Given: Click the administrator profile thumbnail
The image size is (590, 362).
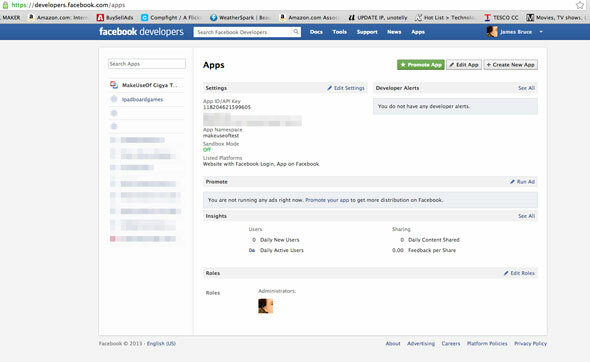Looking at the screenshot, I should tap(266, 306).
